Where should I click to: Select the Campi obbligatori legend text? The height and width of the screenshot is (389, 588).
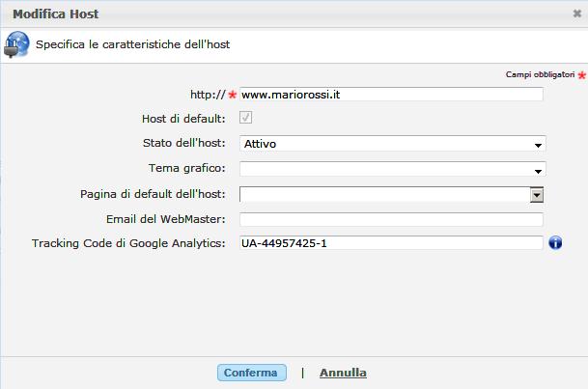click(540, 75)
